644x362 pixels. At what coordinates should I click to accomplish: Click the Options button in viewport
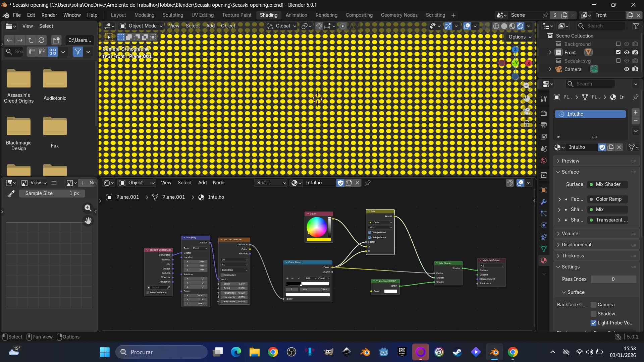[520, 37]
